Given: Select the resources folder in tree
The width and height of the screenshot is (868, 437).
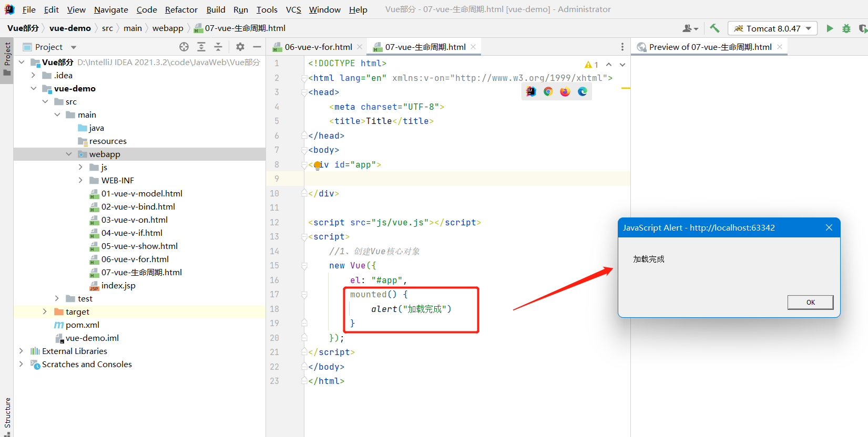Looking at the screenshot, I should click(108, 141).
